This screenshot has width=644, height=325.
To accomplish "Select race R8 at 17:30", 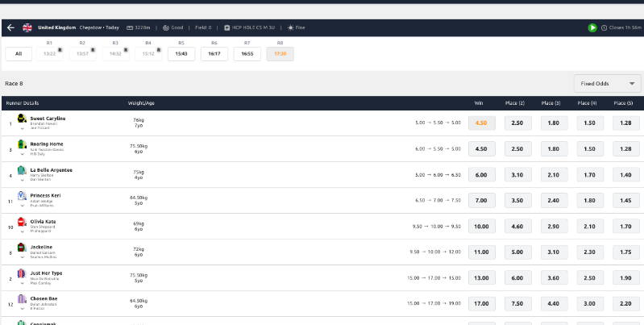I will tap(280, 53).
